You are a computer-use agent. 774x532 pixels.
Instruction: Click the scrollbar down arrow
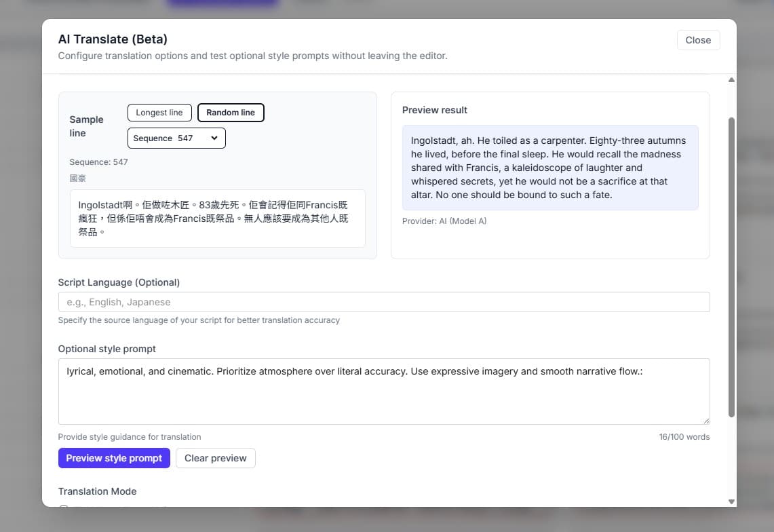(731, 501)
